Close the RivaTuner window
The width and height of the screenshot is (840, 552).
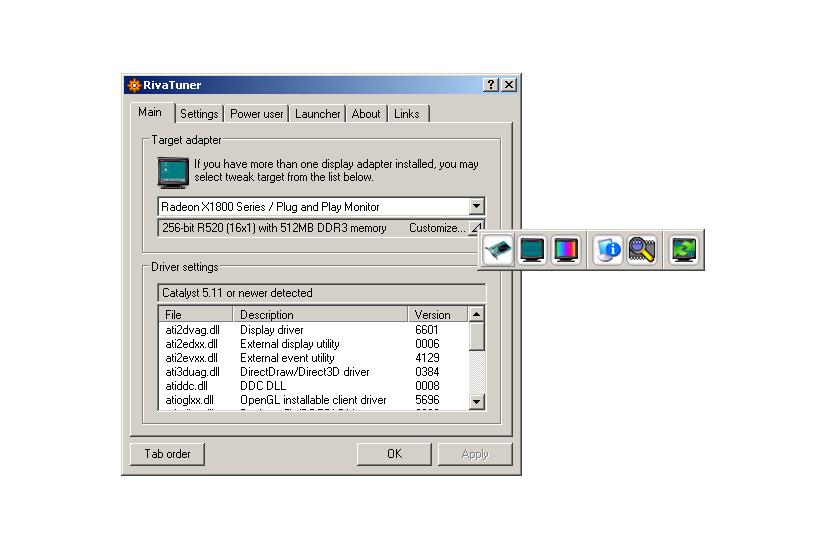click(509, 85)
